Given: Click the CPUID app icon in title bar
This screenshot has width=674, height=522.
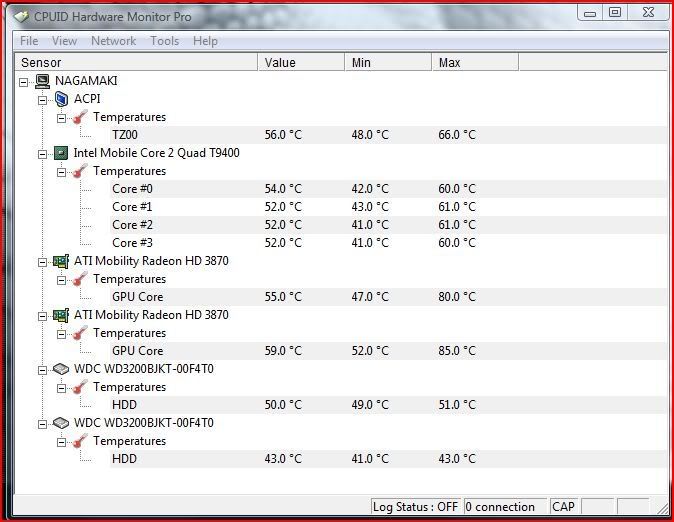Looking at the screenshot, I should (x=21, y=17).
